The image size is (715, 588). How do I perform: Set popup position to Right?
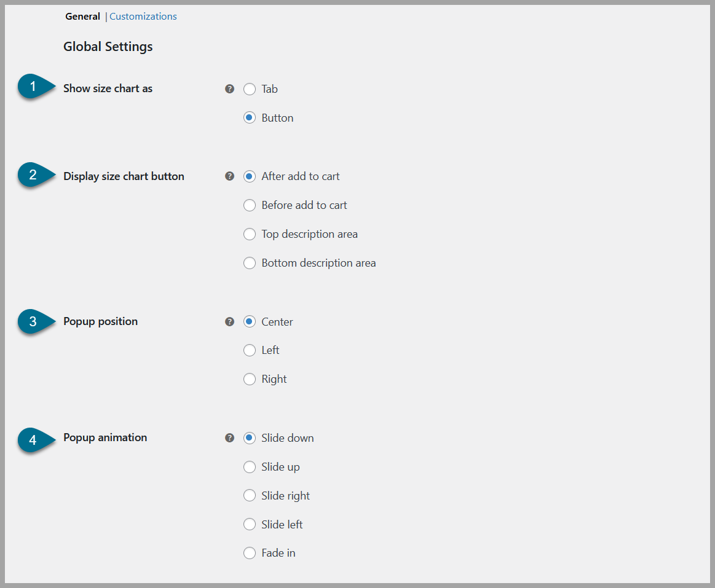click(x=250, y=379)
